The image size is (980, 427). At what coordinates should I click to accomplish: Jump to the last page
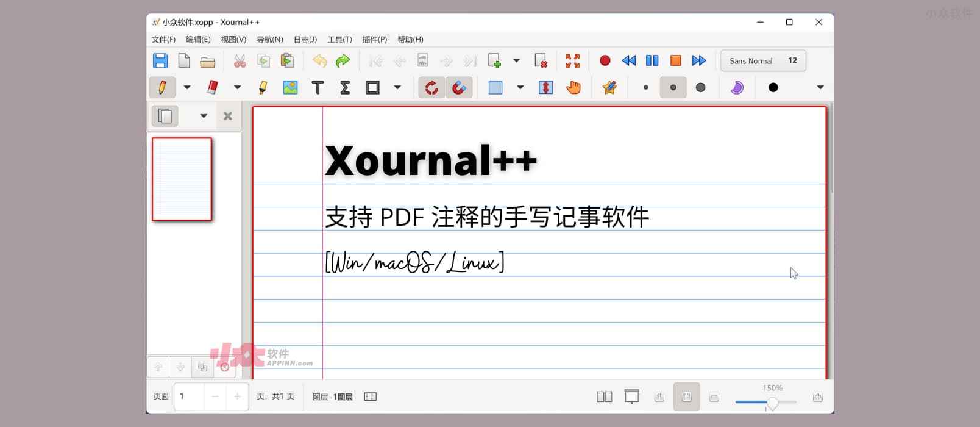[470, 60]
